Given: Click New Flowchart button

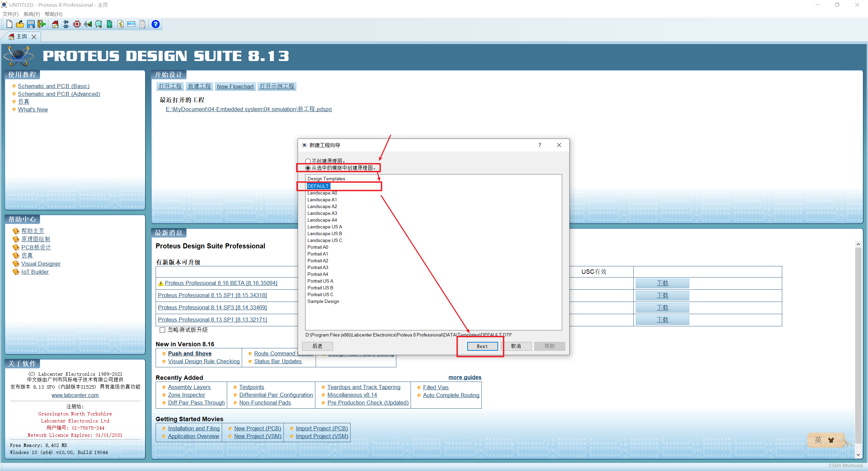Looking at the screenshot, I should click(235, 86).
